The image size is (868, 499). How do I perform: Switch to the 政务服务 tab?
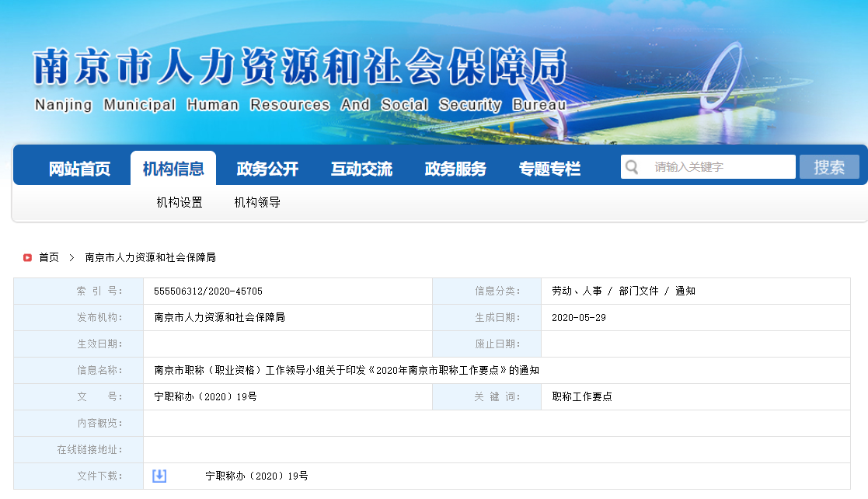(x=455, y=169)
